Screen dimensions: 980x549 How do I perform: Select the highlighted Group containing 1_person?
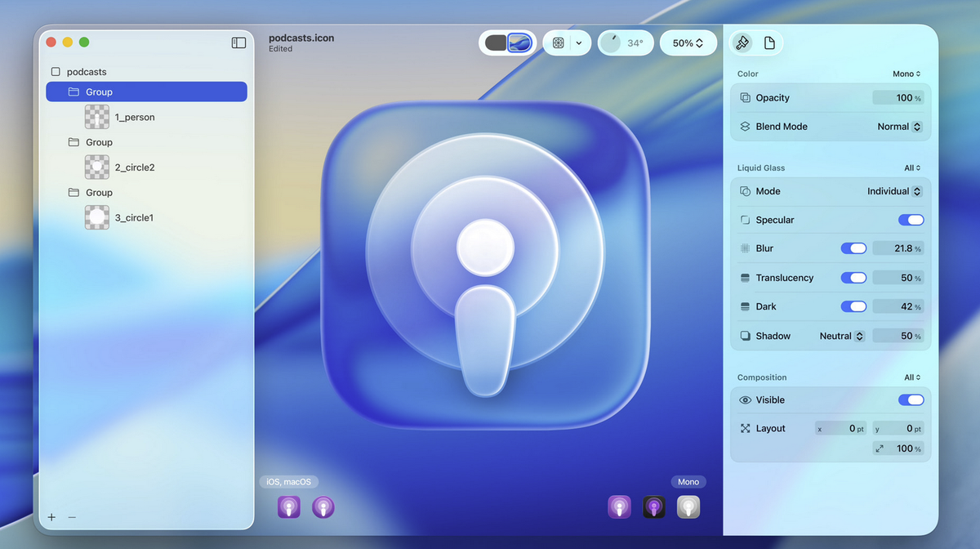[x=147, y=91]
